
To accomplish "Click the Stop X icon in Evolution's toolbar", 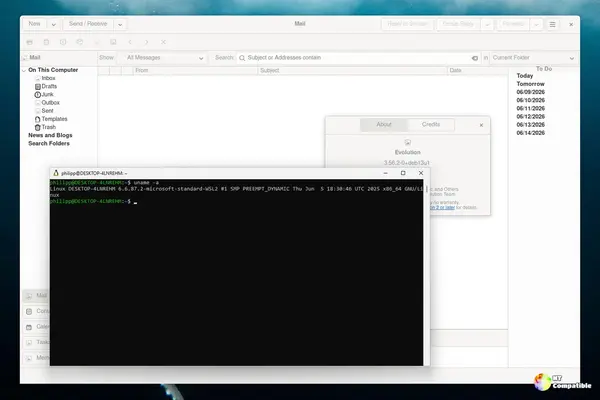I will coord(163,42).
